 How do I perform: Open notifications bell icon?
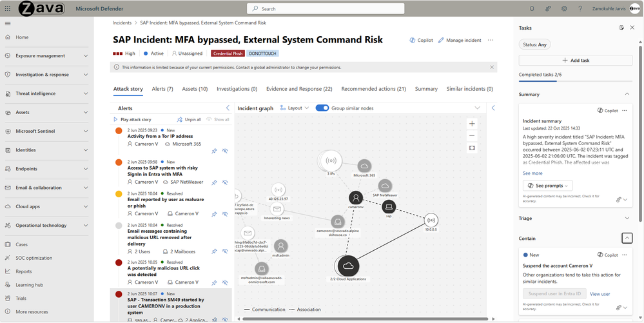tap(532, 8)
